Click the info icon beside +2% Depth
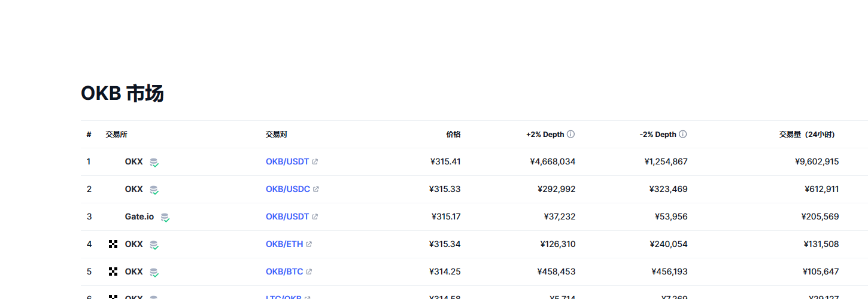This screenshot has width=868, height=299. point(570,135)
